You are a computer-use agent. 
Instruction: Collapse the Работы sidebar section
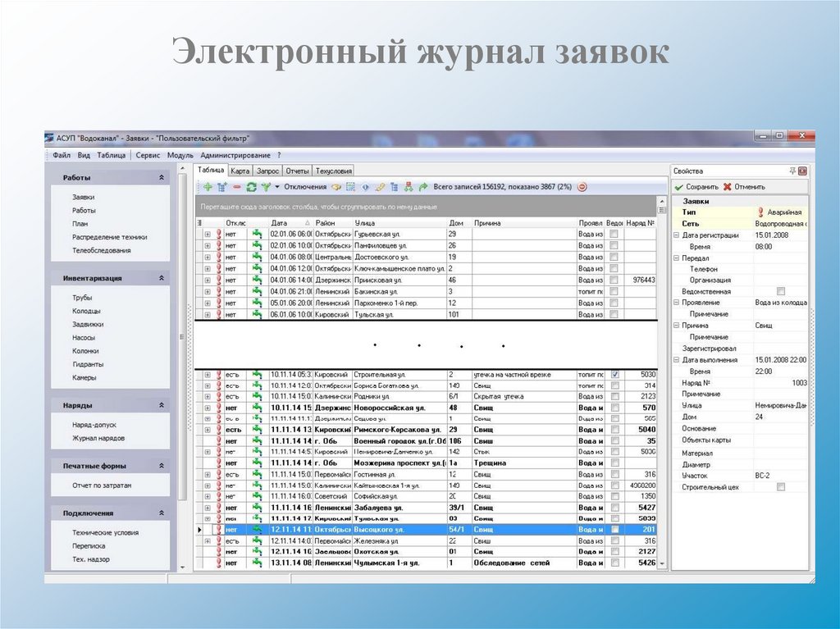tap(162, 177)
